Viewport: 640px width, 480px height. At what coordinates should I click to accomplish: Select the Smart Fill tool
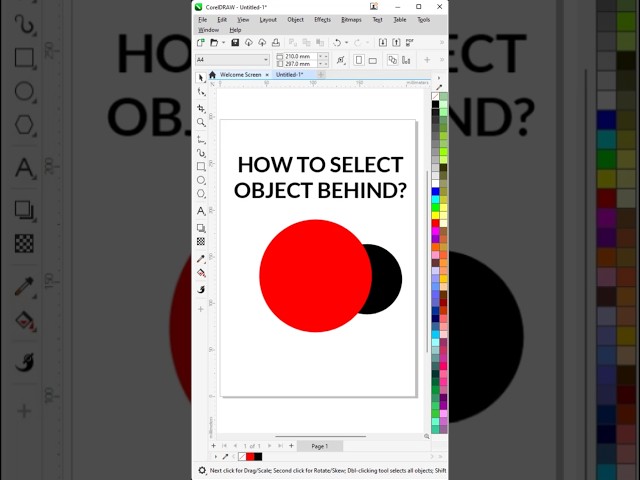point(201,289)
